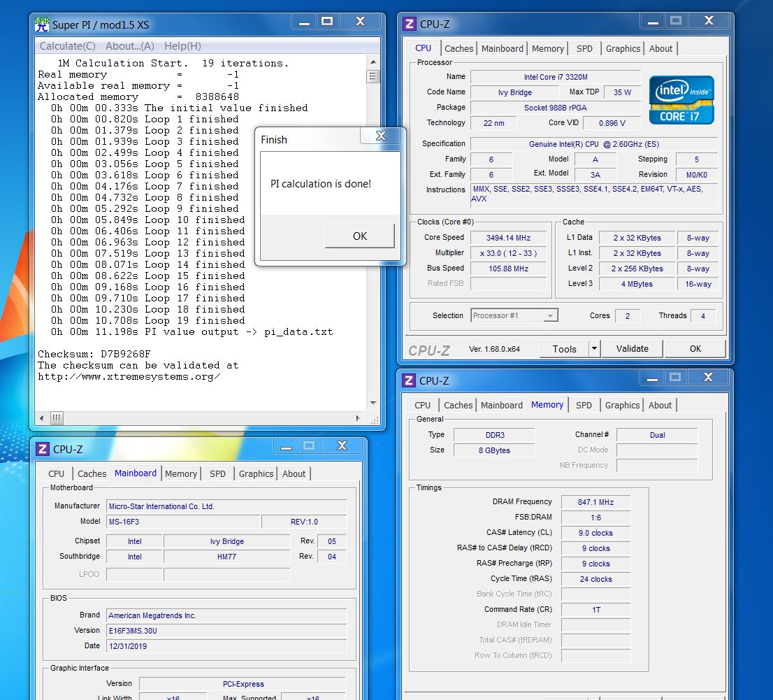Close the CPU-Z window showing the CPU tab
This screenshot has width=773, height=700.
(709, 21)
